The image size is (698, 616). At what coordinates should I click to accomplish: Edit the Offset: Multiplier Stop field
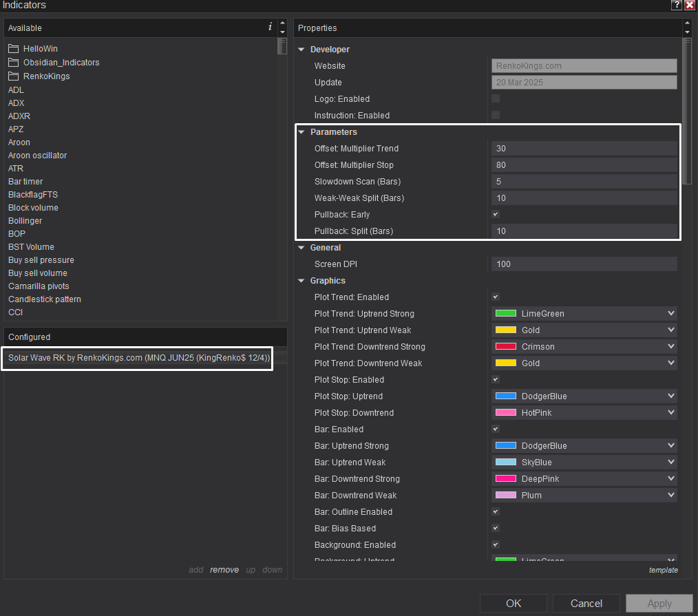[x=584, y=164]
